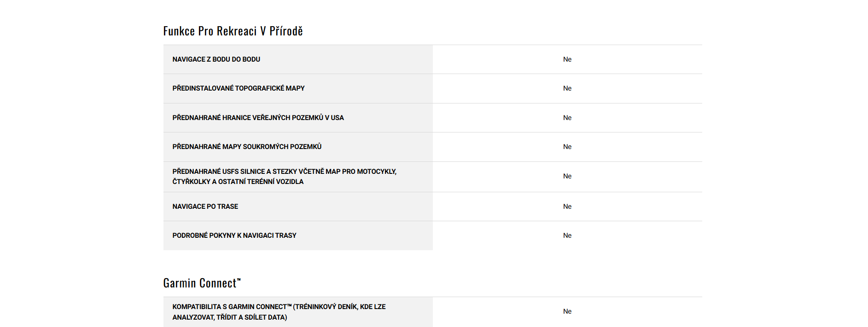Click the 'Navigace po trase' label
This screenshot has height=327, width=868.
(205, 207)
